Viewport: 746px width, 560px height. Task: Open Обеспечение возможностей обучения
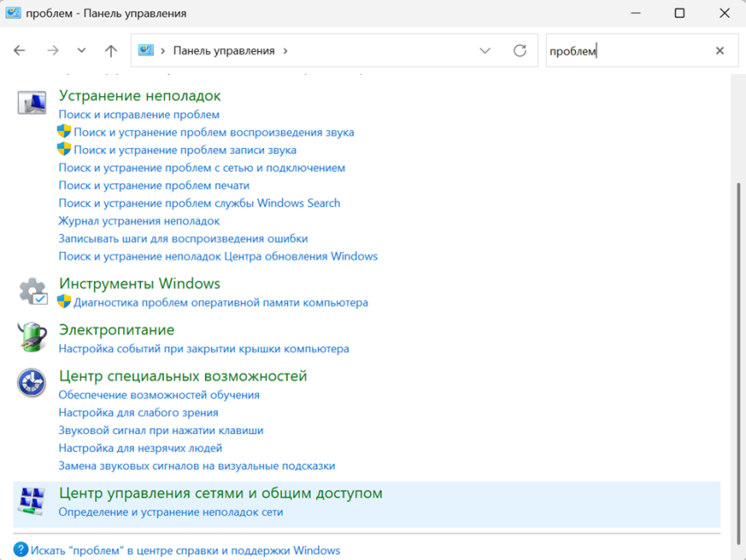pos(159,394)
